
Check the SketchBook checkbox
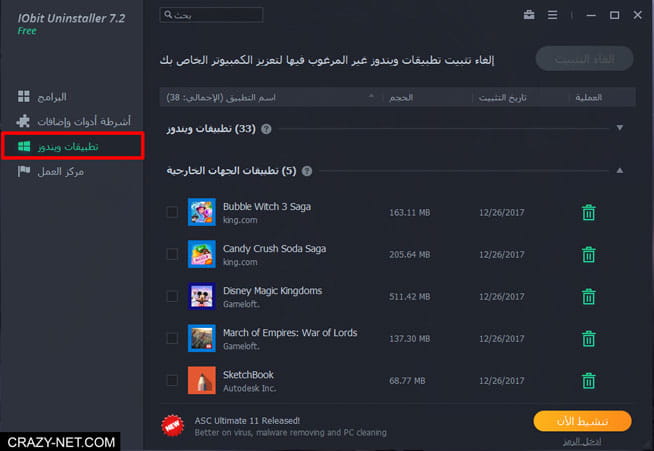click(172, 380)
